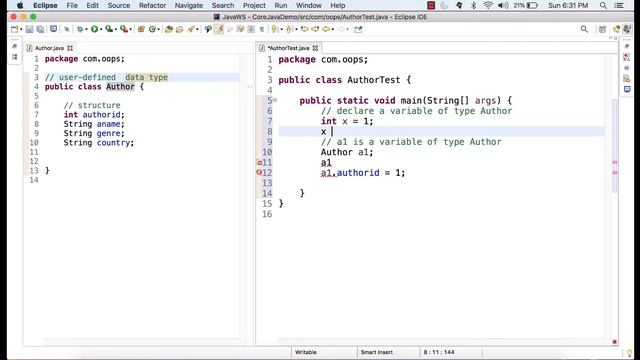Open the Refactor menu
The width and height of the screenshot is (640, 360).
tap(152, 6)
